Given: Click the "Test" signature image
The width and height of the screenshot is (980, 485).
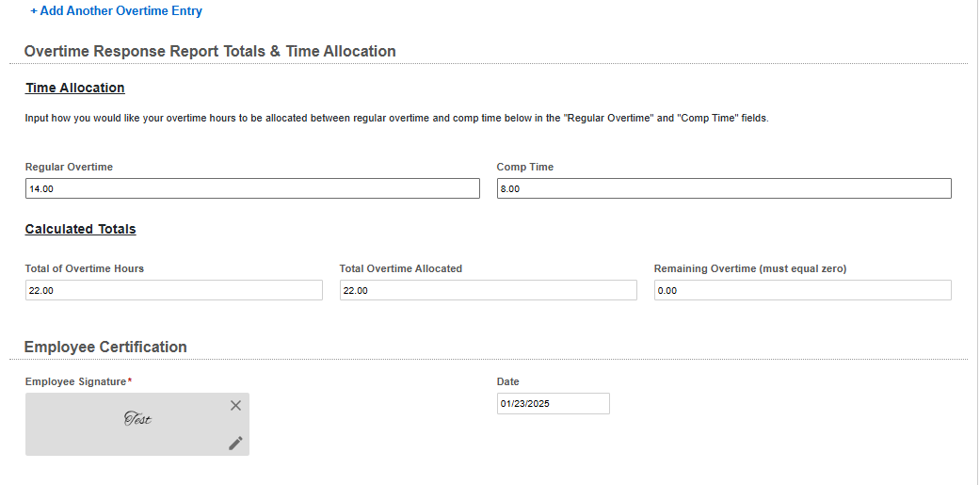Looking at the screenshot, I should (137, 420).
